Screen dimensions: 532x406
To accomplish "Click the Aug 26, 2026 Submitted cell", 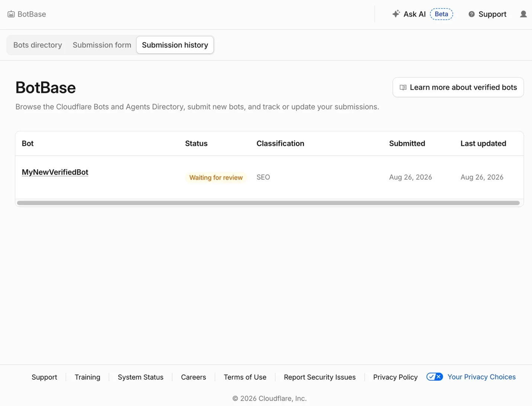I will tap(410, 177).
